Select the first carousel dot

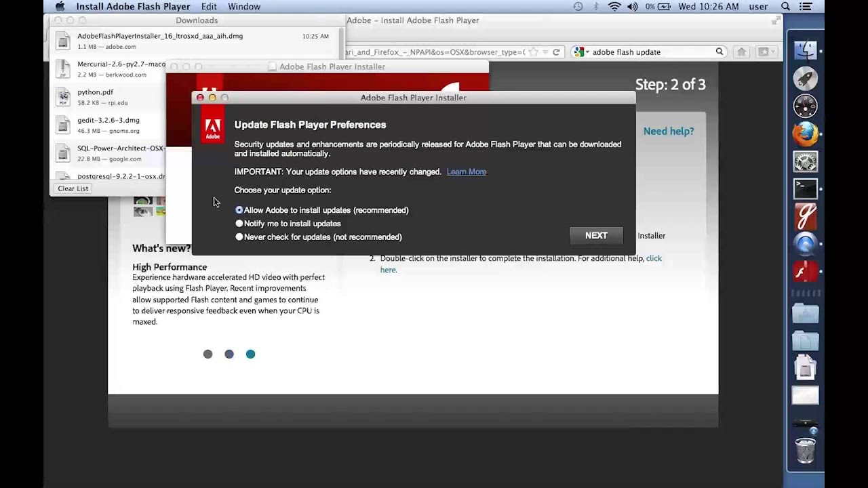click(x=208, y=354)
